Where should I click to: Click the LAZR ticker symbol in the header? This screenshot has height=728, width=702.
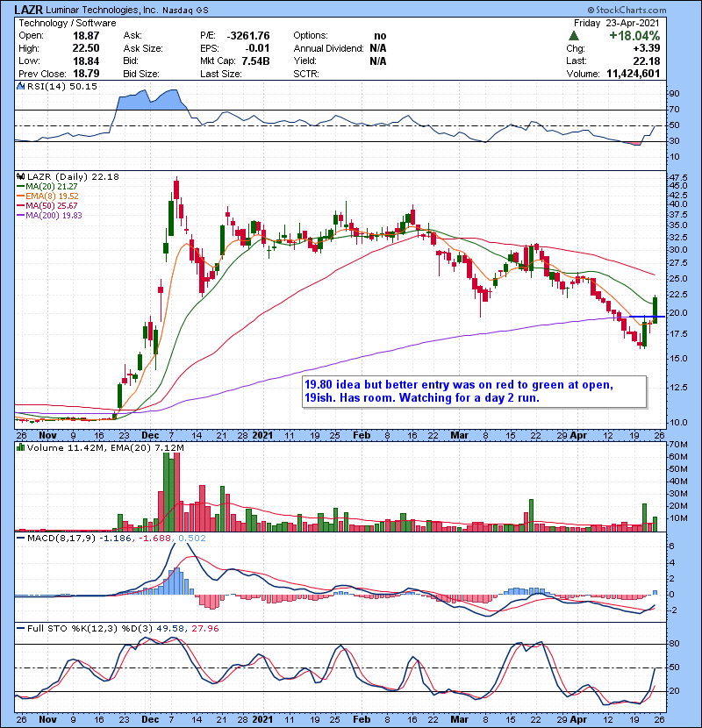pos(28,10)
